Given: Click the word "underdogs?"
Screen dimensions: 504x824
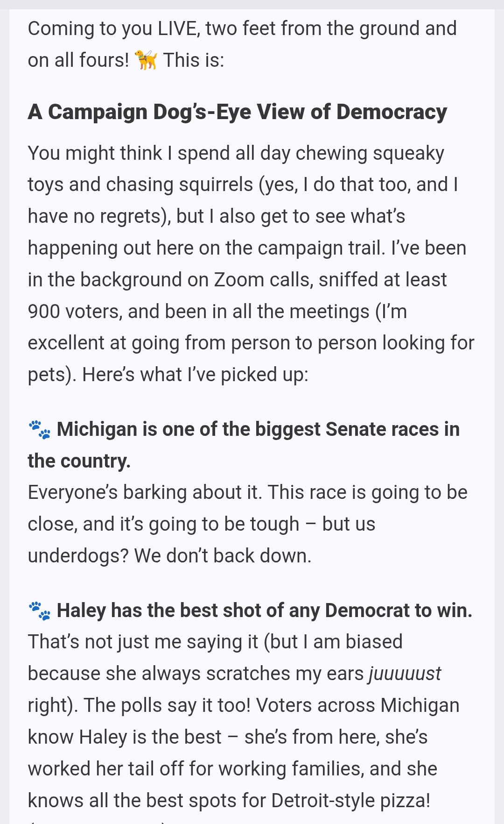Looking at the screenshot, I should coord(78,556).
